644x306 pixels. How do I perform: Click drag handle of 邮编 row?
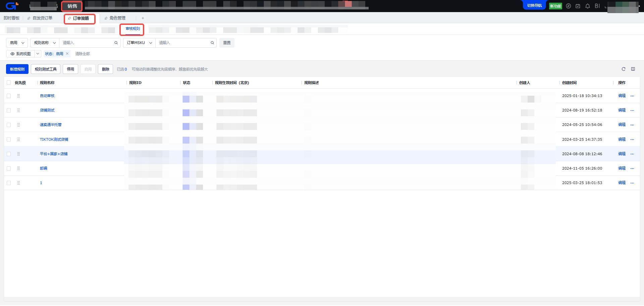(18, 168)
